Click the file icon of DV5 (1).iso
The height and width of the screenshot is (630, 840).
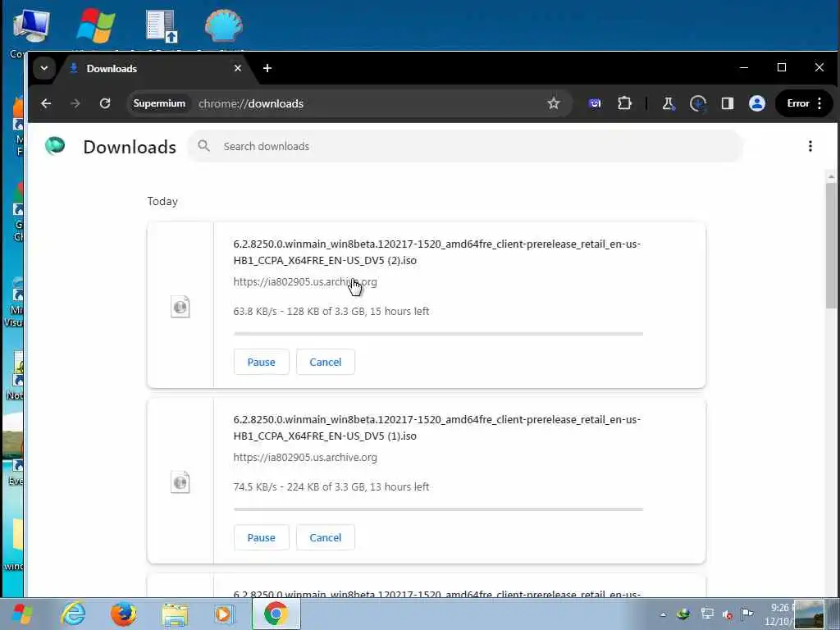pos(180,482)
